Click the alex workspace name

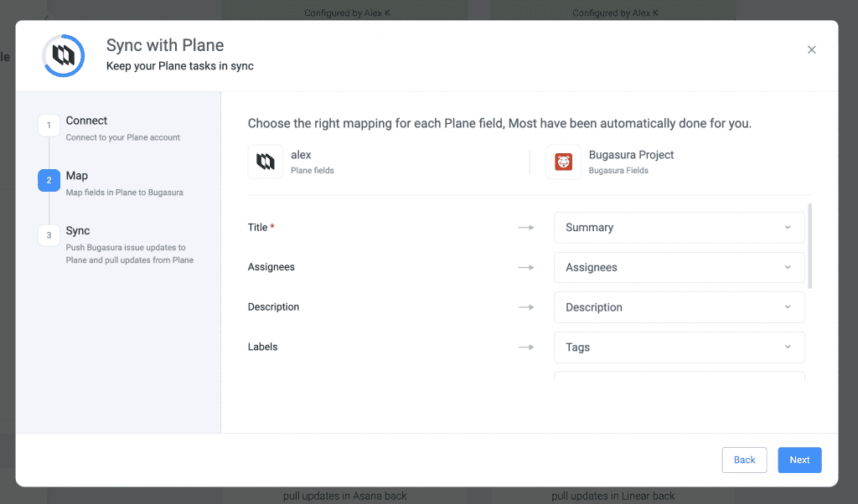pos(301,155)
